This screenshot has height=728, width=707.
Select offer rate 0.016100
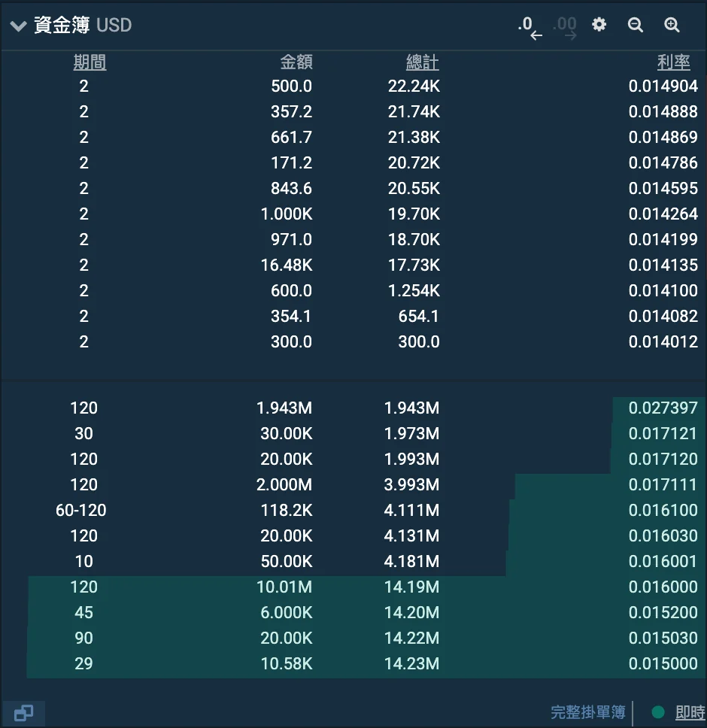[663, 510]
